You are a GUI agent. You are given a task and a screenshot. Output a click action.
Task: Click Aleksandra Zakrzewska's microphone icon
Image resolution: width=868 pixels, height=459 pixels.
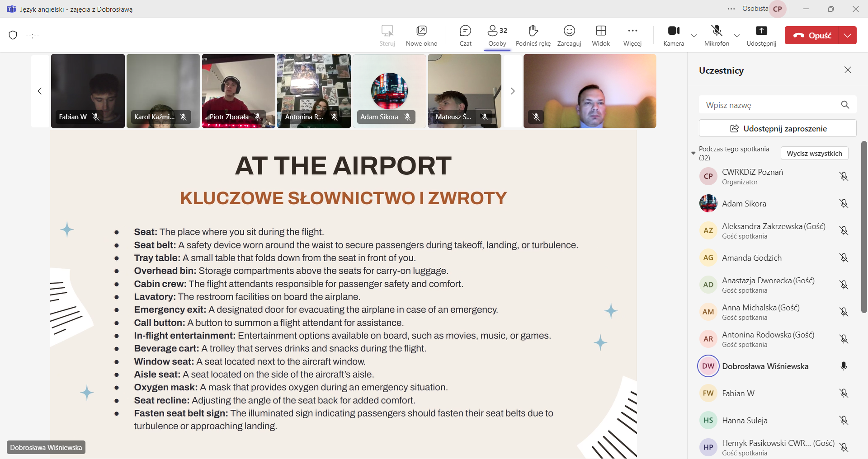[x=844, y=230]
